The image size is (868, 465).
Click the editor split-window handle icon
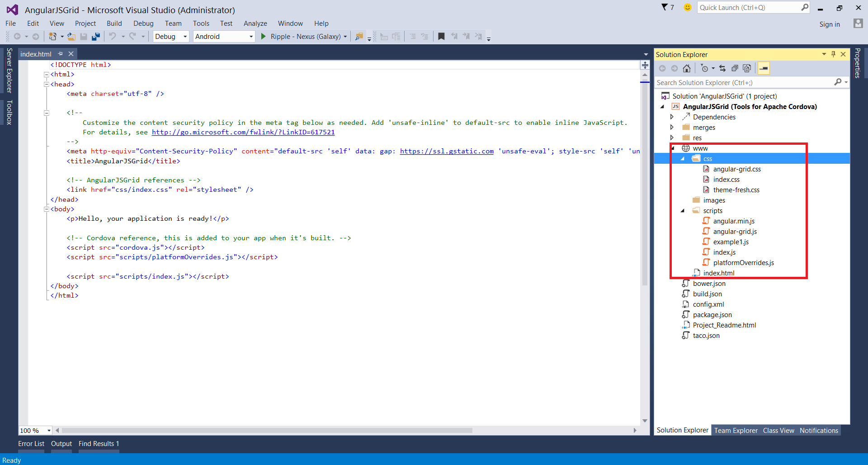point(645,65)
